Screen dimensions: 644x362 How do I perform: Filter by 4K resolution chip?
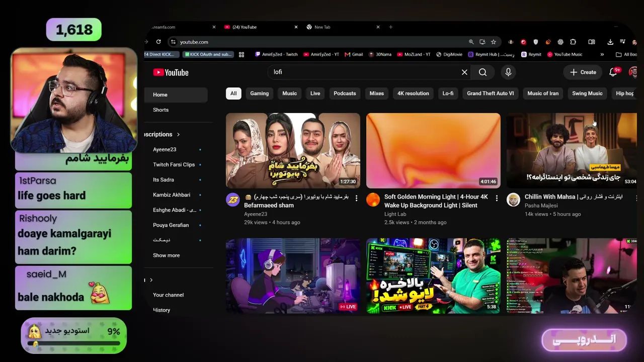[413, 94]
